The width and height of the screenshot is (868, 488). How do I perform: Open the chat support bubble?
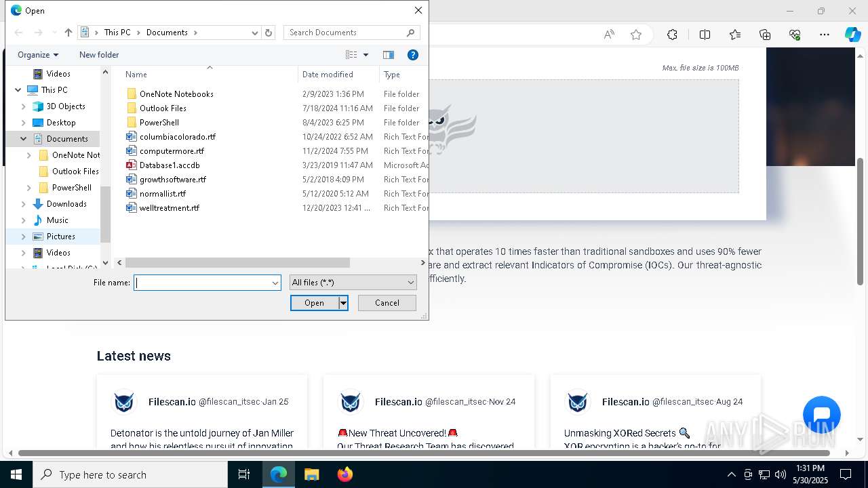click(821, 415)
